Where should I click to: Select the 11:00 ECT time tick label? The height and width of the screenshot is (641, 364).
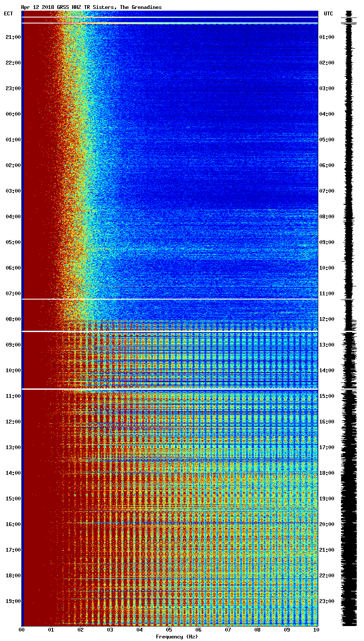13,396
